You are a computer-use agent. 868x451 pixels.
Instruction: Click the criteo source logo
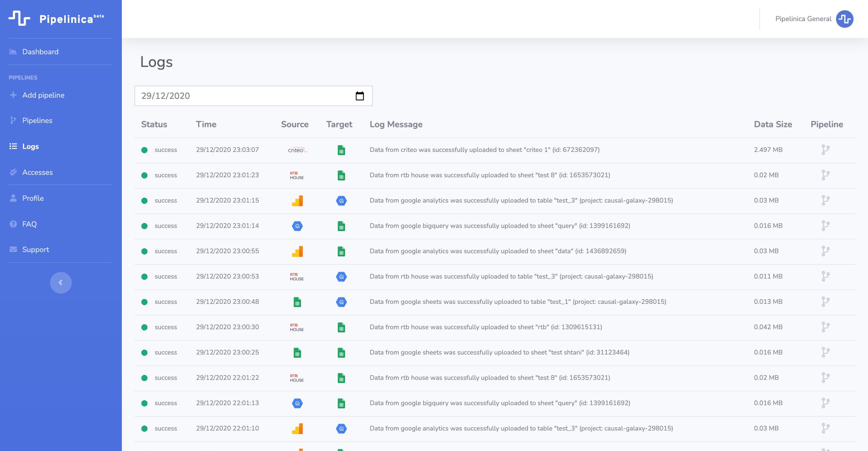click(x=297, y=150)
